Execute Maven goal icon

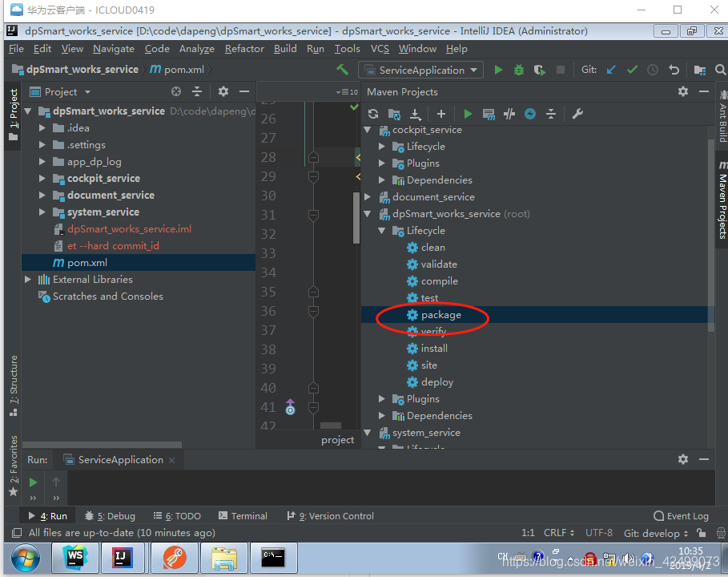[x=489, y=114]
